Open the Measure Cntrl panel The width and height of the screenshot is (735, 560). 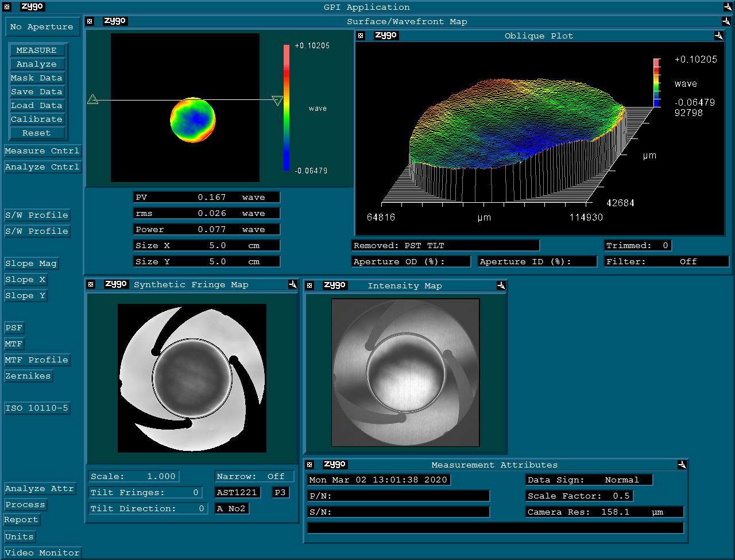coord(42,151)
